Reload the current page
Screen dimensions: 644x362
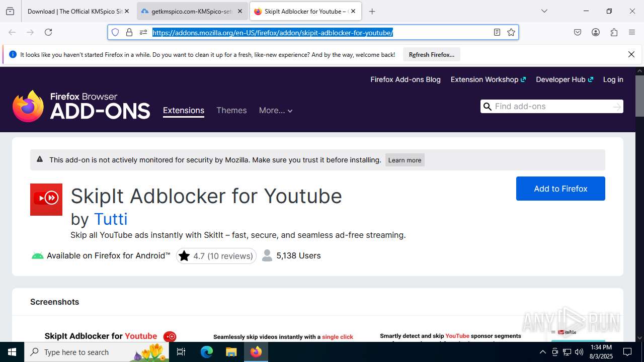click(48, 32)
